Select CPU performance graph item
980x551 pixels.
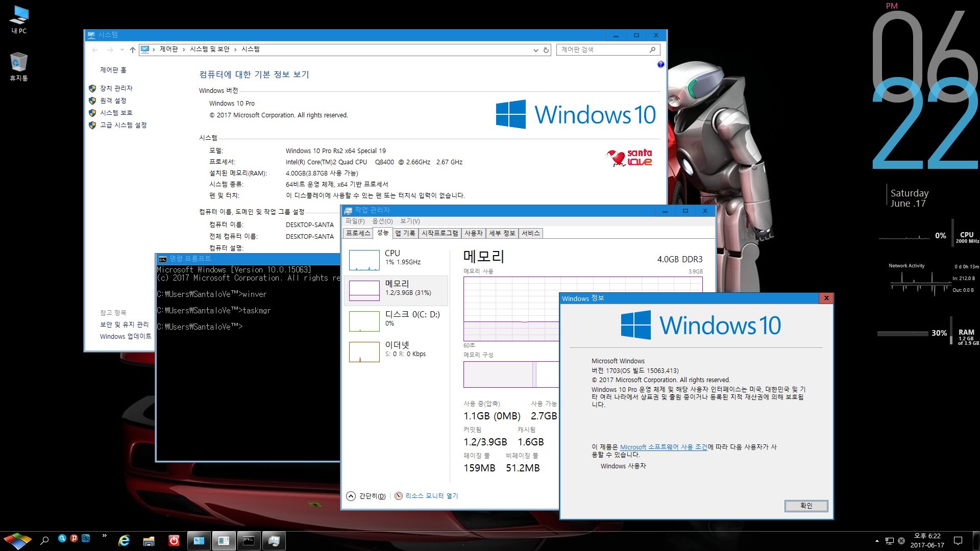click(396, 260)
